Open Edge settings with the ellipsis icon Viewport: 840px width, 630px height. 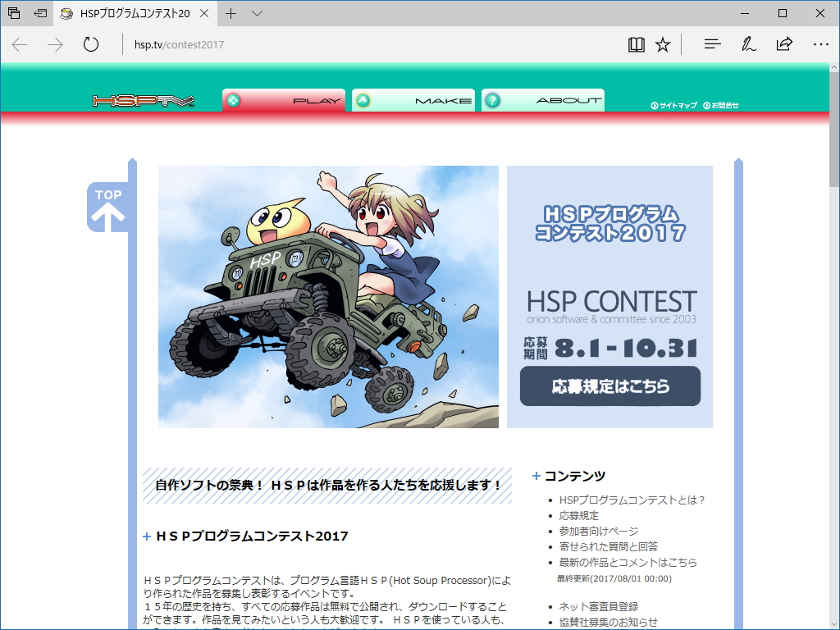[821, 45]
